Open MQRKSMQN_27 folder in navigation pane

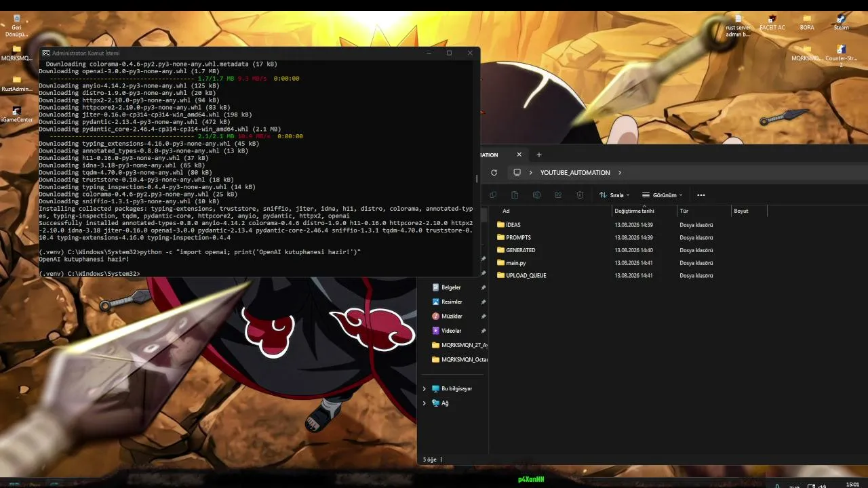[x=459, y=345]
